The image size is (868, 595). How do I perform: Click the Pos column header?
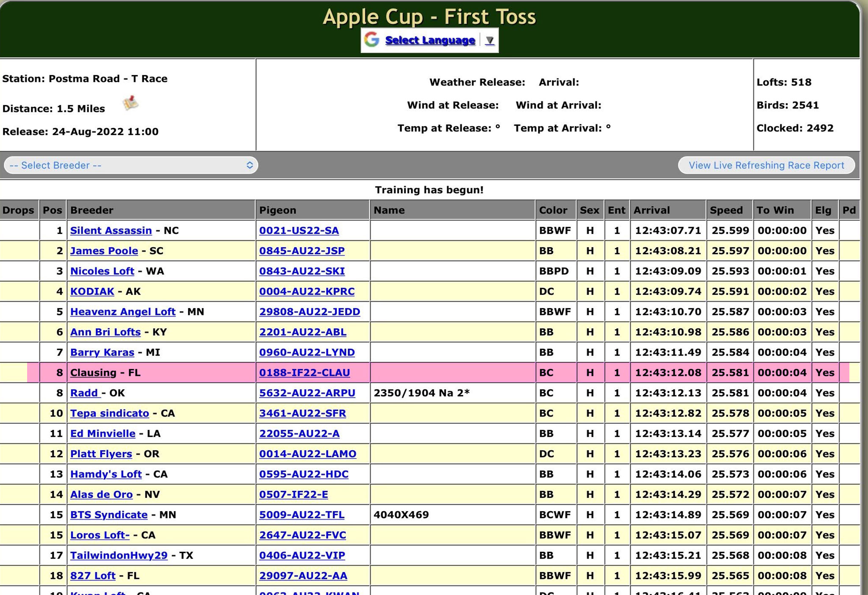tap(53, 210)
